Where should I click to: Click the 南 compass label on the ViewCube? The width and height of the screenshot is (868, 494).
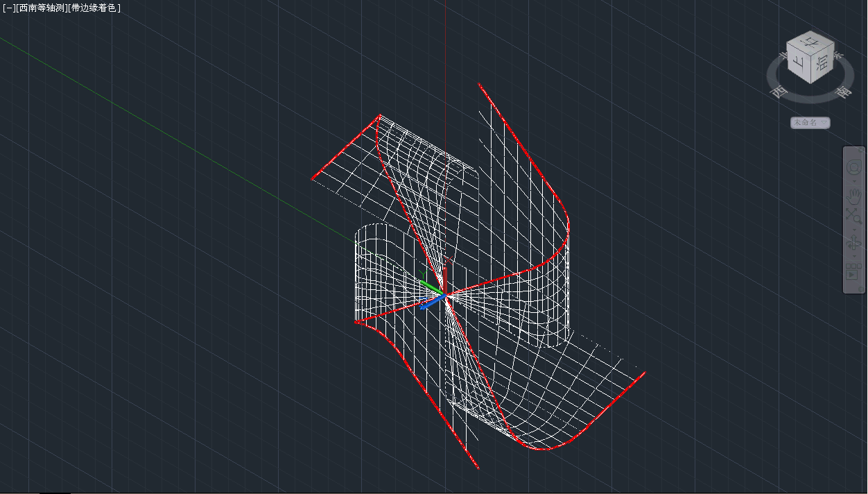click(x=844, y=92)
